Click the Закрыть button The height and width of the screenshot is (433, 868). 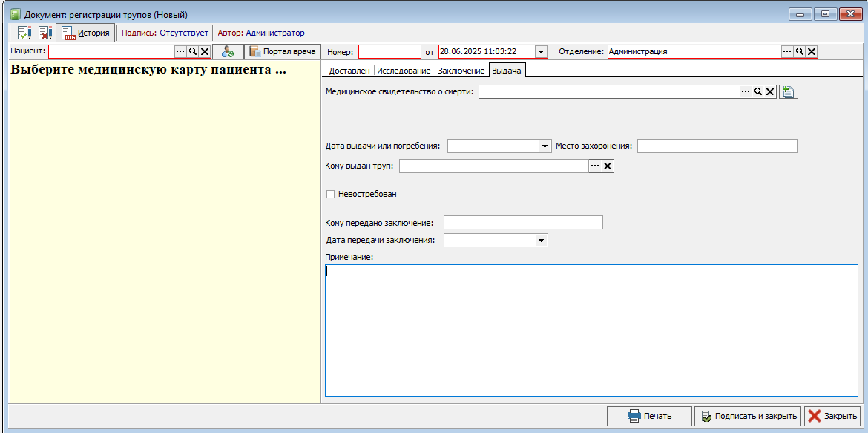click(x=832, y=416)
